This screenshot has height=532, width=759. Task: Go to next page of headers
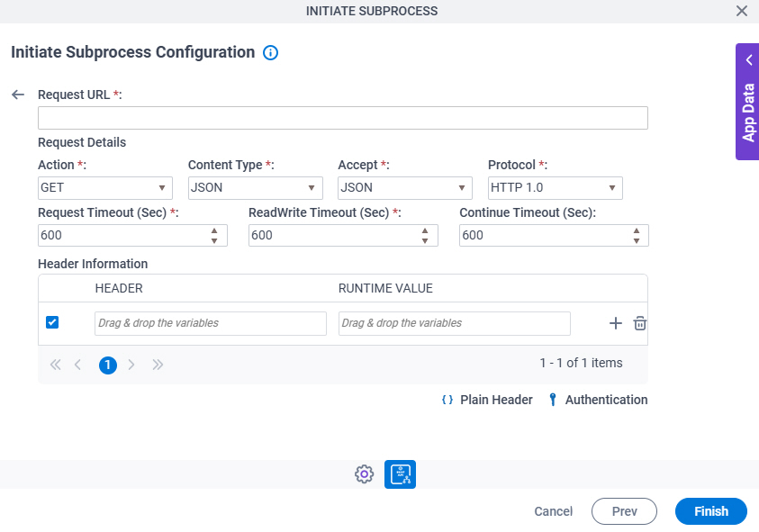point(131,365)
